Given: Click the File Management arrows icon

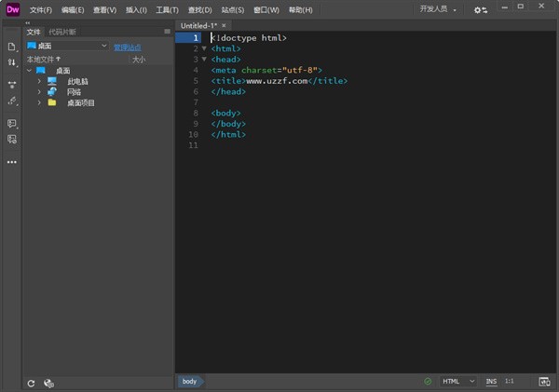Looking at the screenshot, I should 12,62.
